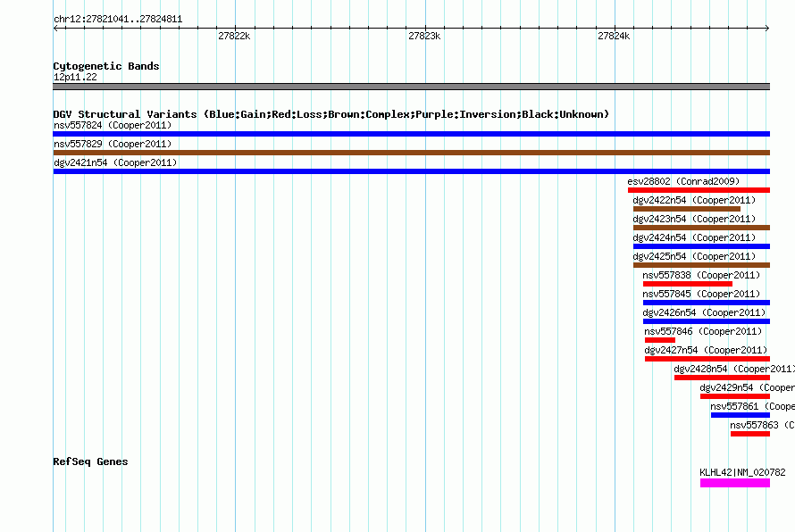Click the brown dgv2423n54 variant bar
Viewport: 795px width, 532px height.
coord(701,228)
